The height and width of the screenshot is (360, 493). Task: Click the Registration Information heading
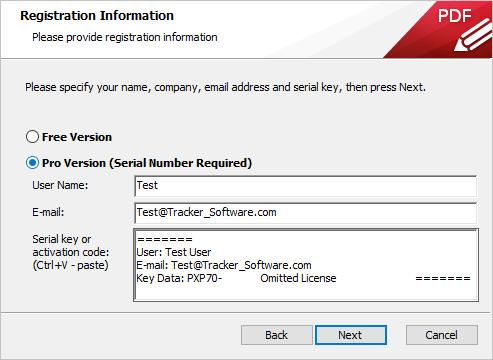coord(97,16)
